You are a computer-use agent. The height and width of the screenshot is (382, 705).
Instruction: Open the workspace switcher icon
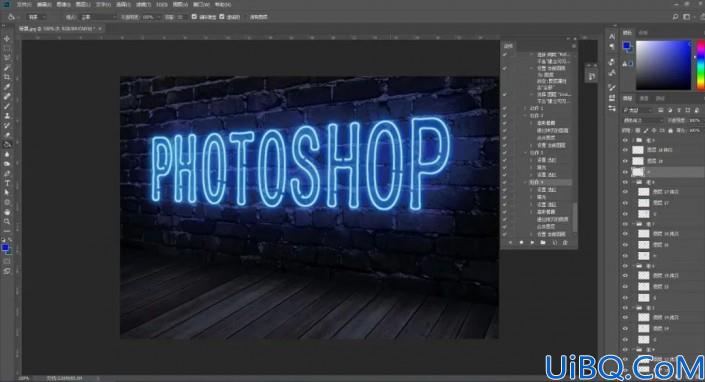pyautogui.click(x=687, y=17)
